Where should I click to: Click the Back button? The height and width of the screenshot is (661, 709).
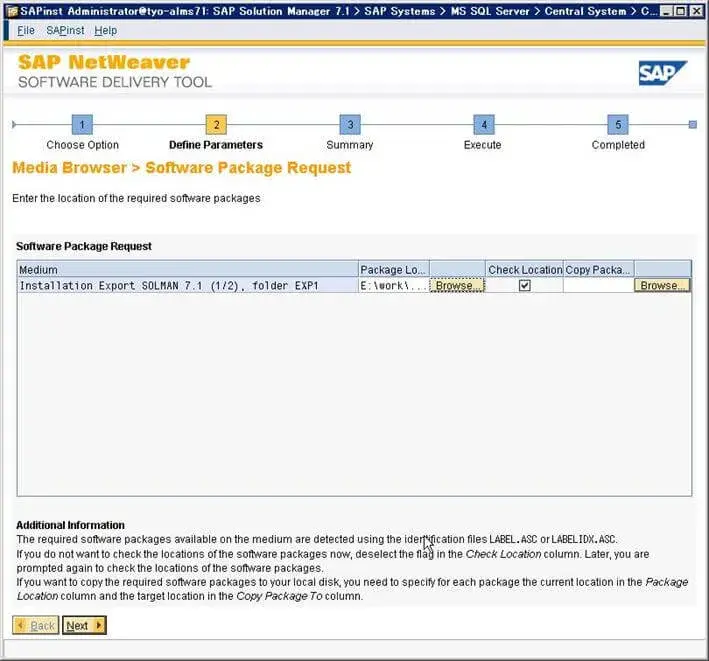click(x=36, y=625)
